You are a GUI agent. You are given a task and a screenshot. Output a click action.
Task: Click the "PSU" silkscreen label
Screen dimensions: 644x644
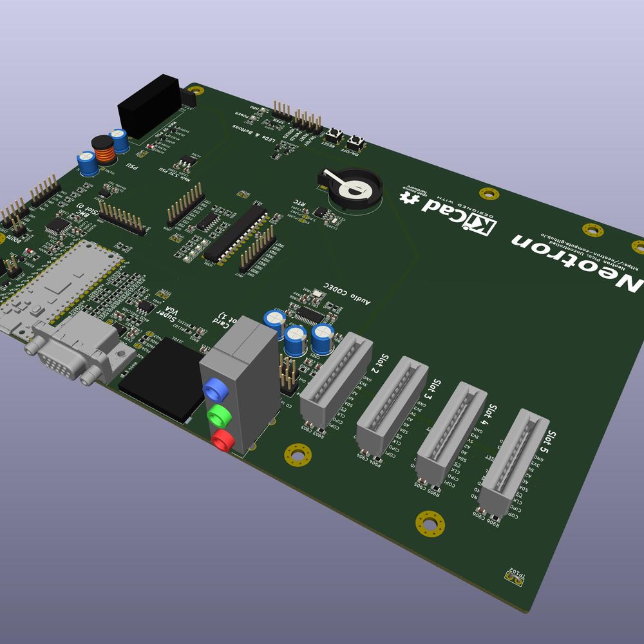[132, 166]
